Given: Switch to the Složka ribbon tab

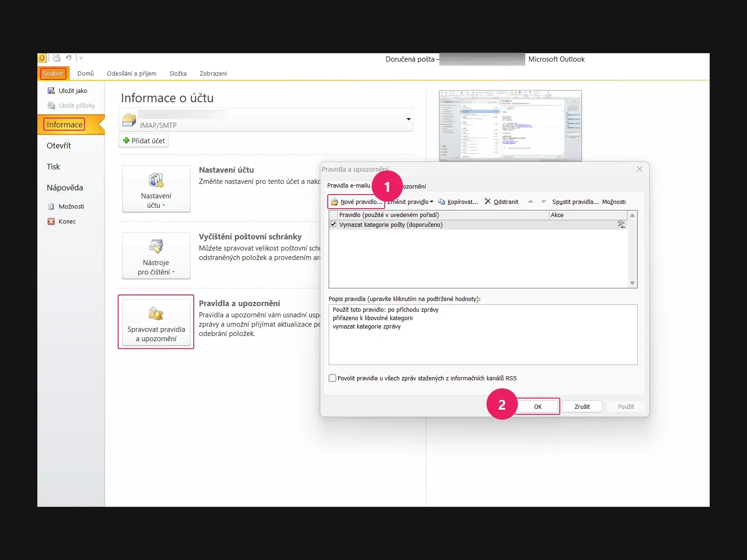Looking at the screenshot, I should pos(178,73).
